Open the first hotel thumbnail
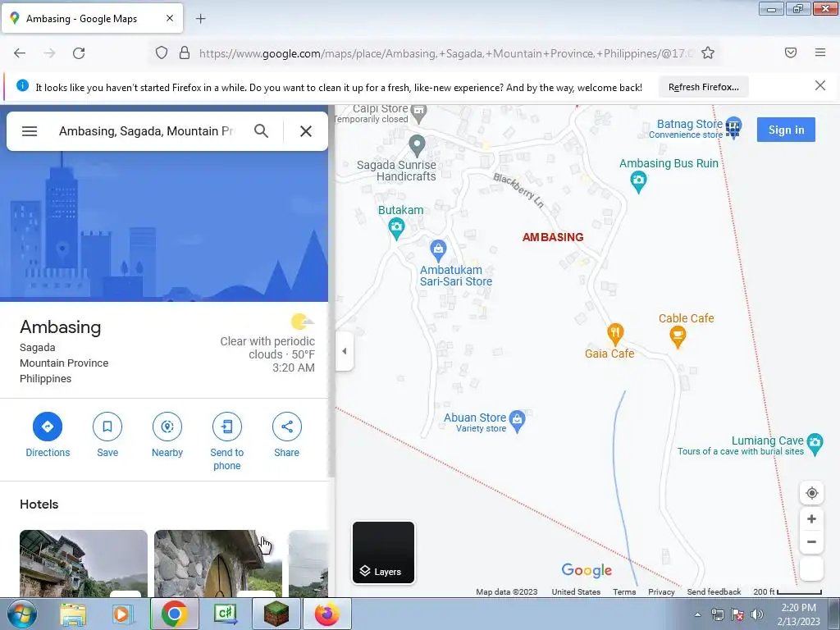The width and height of the screenshot is (840, 630). tap(84, 563)
